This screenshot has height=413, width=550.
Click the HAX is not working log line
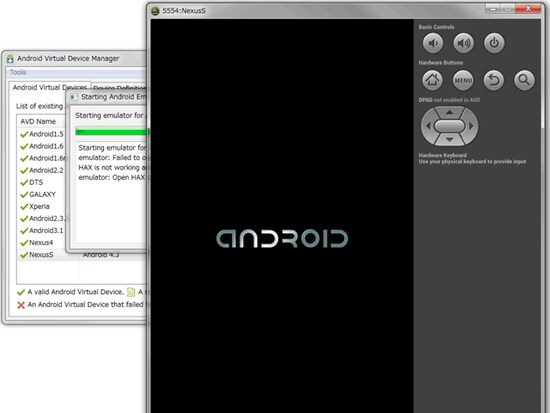pos(113,167)
